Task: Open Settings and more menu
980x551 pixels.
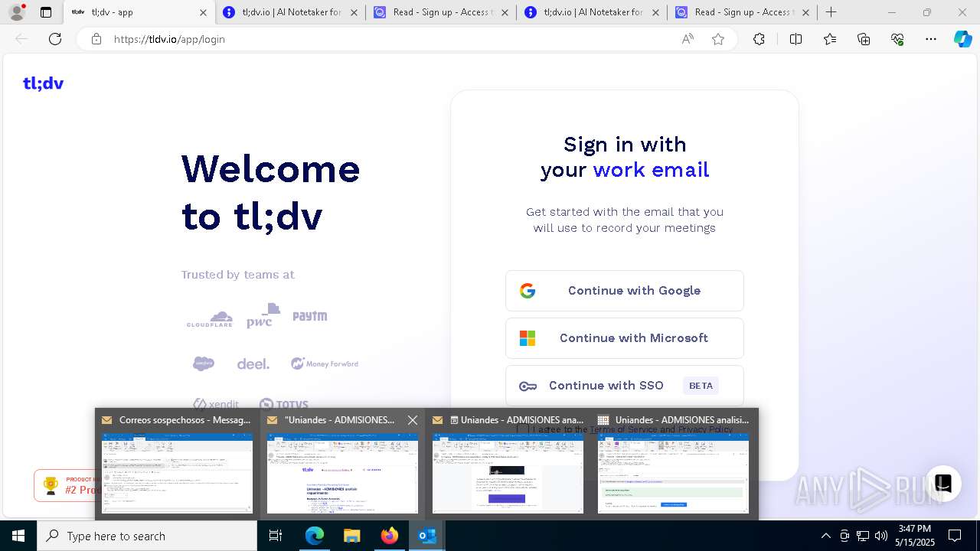Action: click(x=931, y=39)
